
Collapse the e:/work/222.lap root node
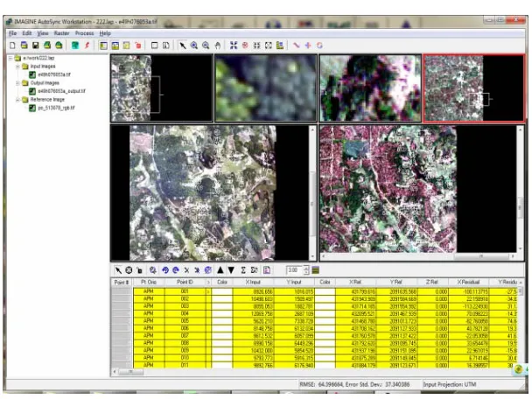click(10, 58)
